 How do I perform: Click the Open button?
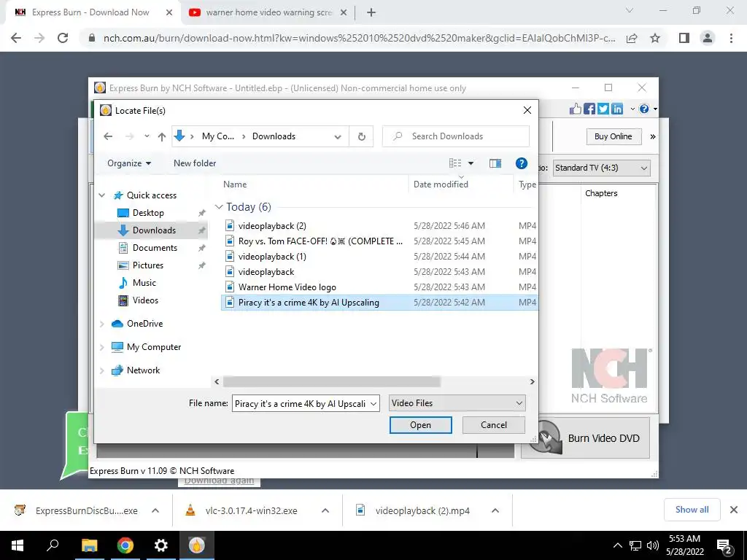[x=420, y=425]
